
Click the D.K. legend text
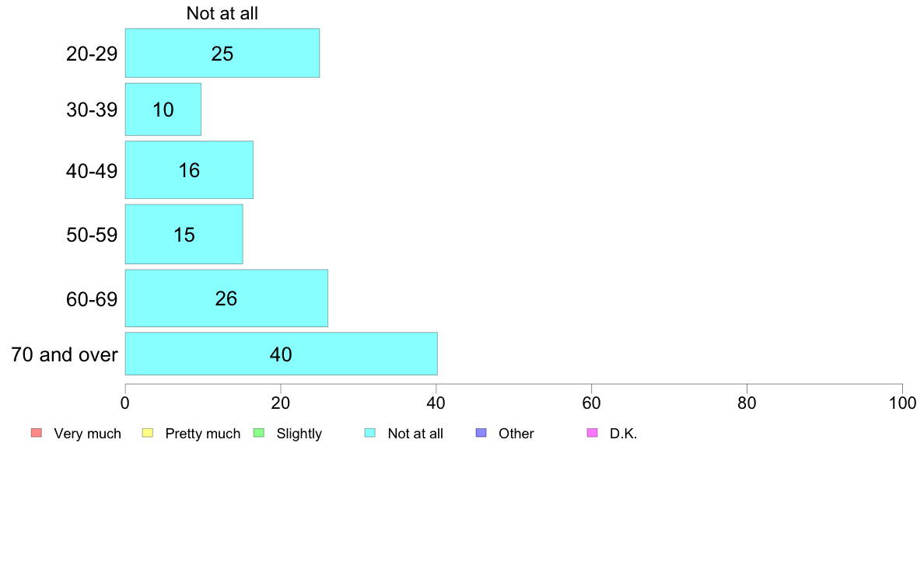[624, 434]
